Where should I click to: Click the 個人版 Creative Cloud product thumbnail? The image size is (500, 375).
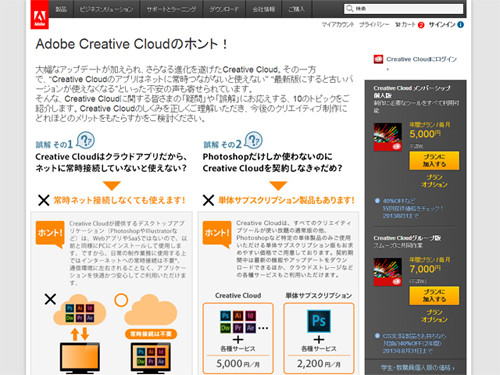[388, 137]
